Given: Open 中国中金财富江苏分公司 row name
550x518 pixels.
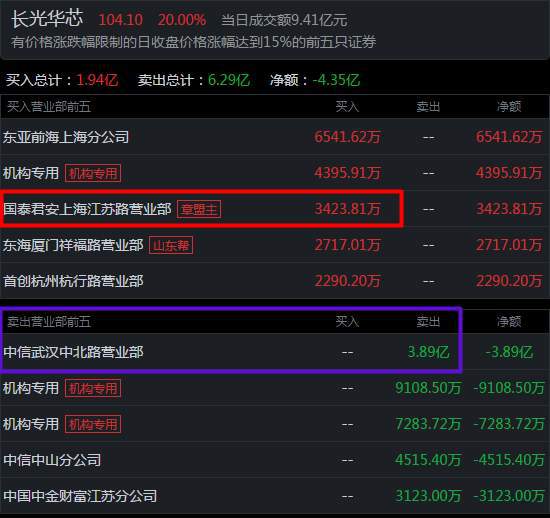Looking at the screenshot, I should 80,496.
